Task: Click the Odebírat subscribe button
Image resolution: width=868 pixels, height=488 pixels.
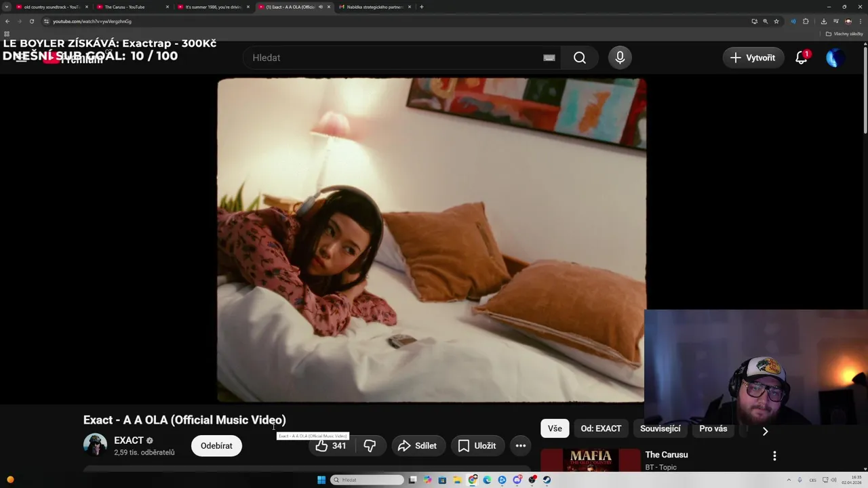Action: point(216,445)
